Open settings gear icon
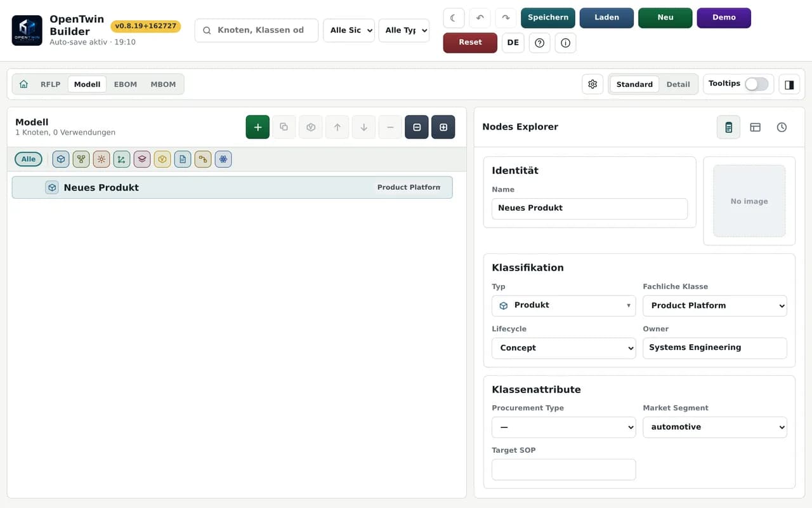The image size is (812, 508). (x=593, y=84)
